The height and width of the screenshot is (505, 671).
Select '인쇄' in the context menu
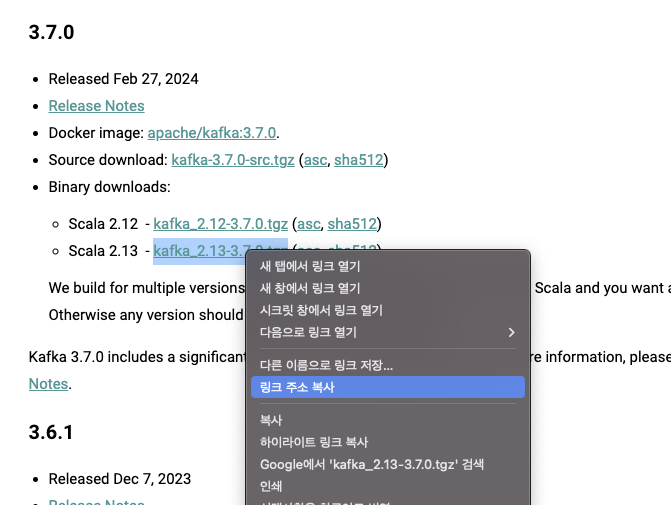click(x=388, y=486)
